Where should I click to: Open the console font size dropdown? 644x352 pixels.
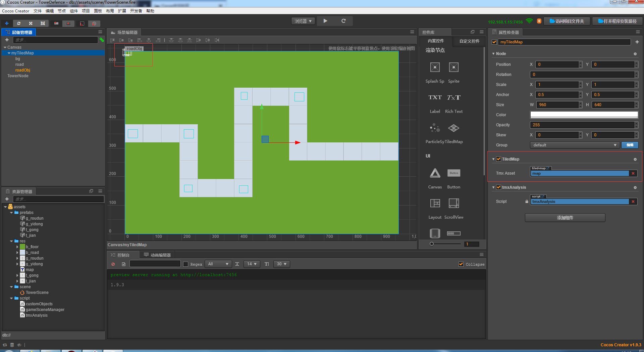[x=252, y=264]
